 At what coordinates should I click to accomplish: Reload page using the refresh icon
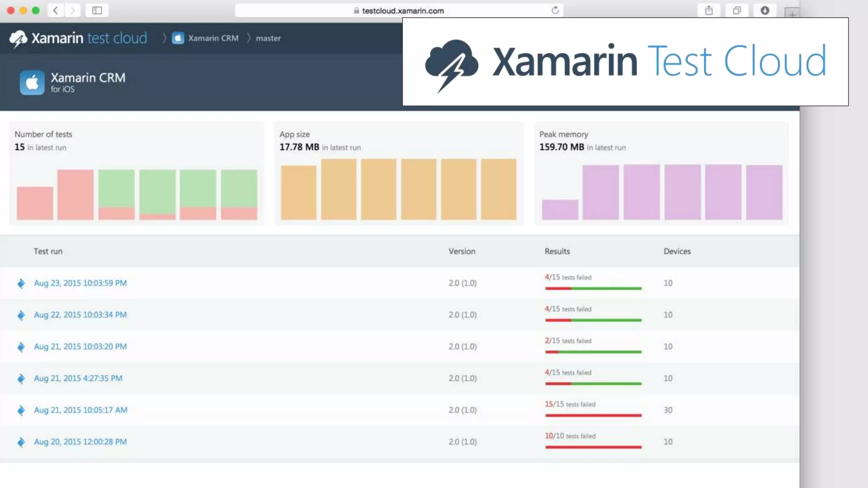[x=555, y=10]
